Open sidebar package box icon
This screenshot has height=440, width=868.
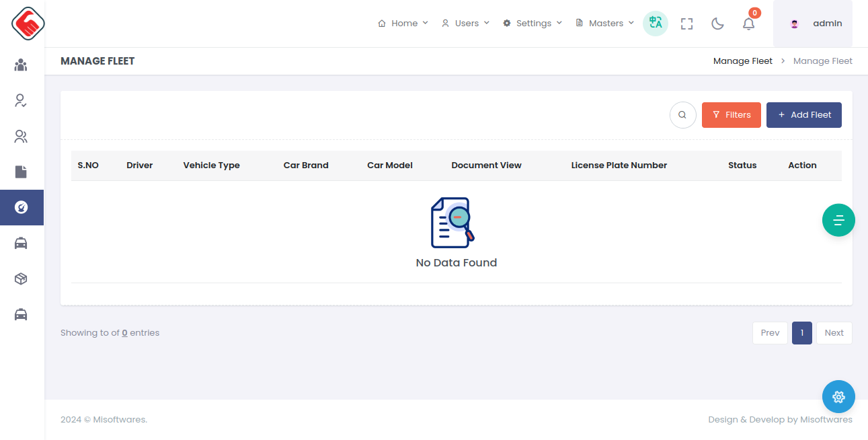point(21,279)
